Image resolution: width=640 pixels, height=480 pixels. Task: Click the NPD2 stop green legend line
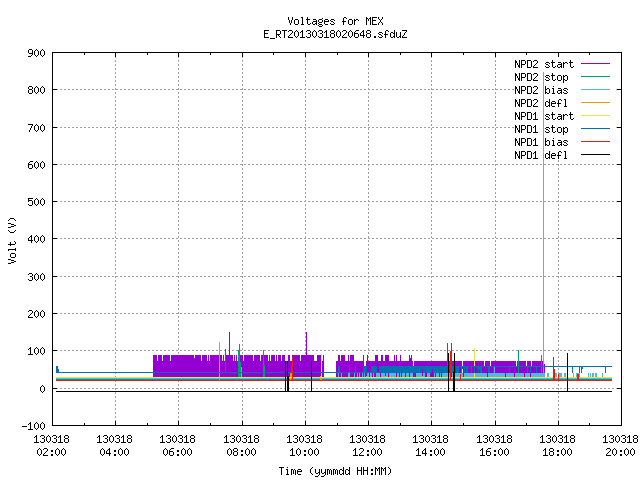(x=595, y=77)
